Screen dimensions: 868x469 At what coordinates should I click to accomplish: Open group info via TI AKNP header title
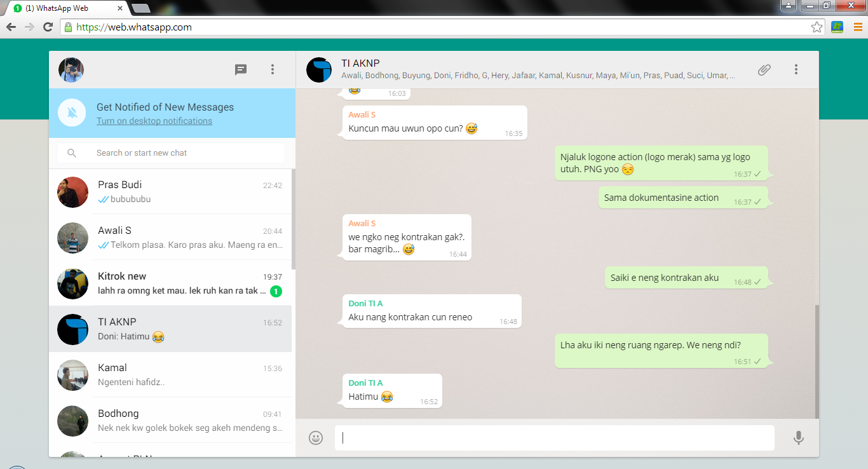coord(360,63)
